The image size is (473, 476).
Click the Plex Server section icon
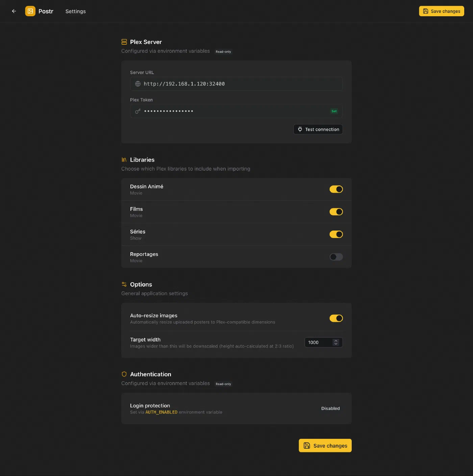click(x=124, y=42)
